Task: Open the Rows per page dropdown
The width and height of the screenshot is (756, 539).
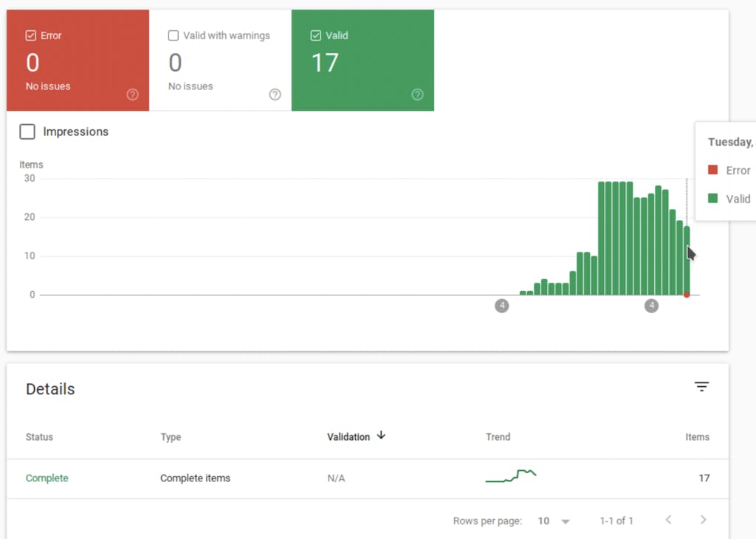Action: [554, 521]
